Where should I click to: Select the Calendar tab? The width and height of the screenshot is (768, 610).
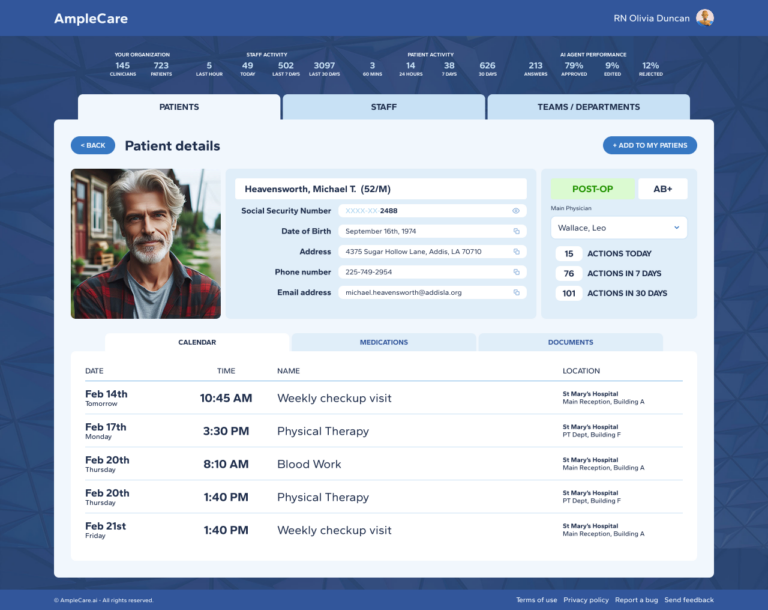197,342
